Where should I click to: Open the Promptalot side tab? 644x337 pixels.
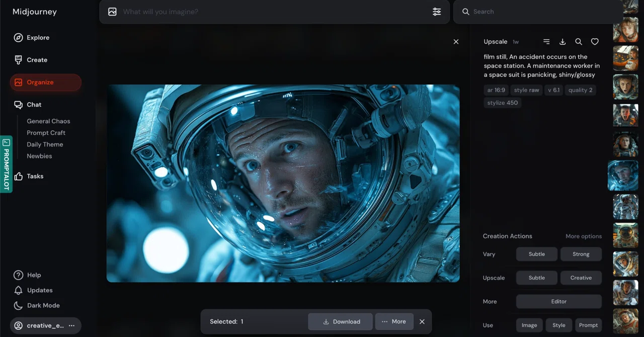click(6, 164)
